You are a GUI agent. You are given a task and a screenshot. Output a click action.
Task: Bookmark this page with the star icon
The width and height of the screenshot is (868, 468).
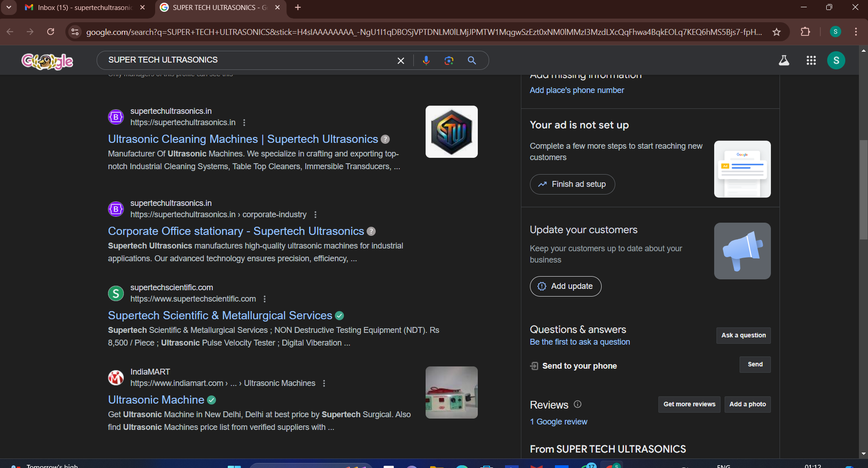pos(777,32)
